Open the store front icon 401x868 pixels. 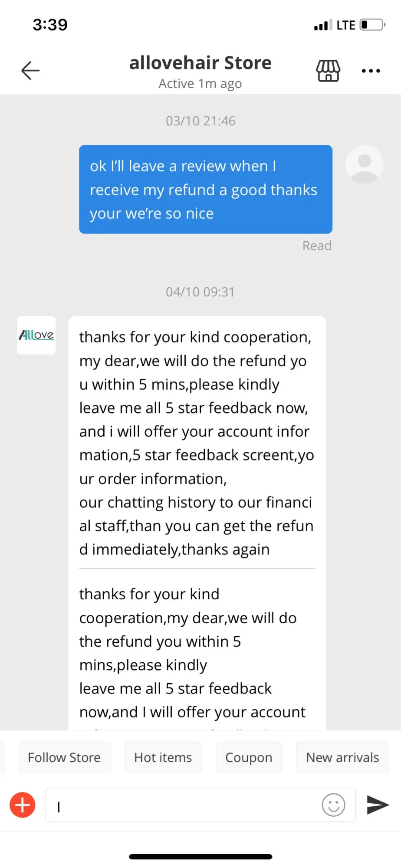coord(328,71)
